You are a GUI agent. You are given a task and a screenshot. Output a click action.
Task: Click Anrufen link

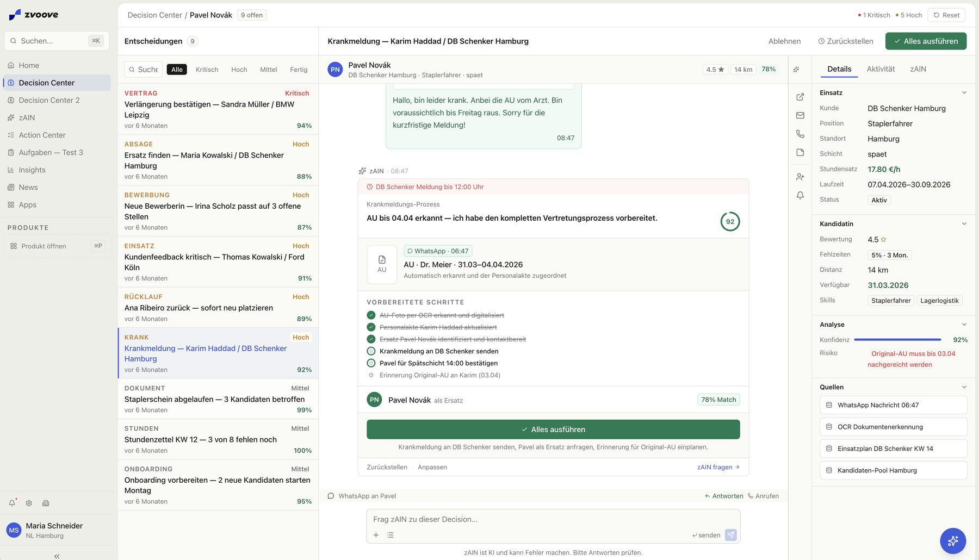pos(763,496)
